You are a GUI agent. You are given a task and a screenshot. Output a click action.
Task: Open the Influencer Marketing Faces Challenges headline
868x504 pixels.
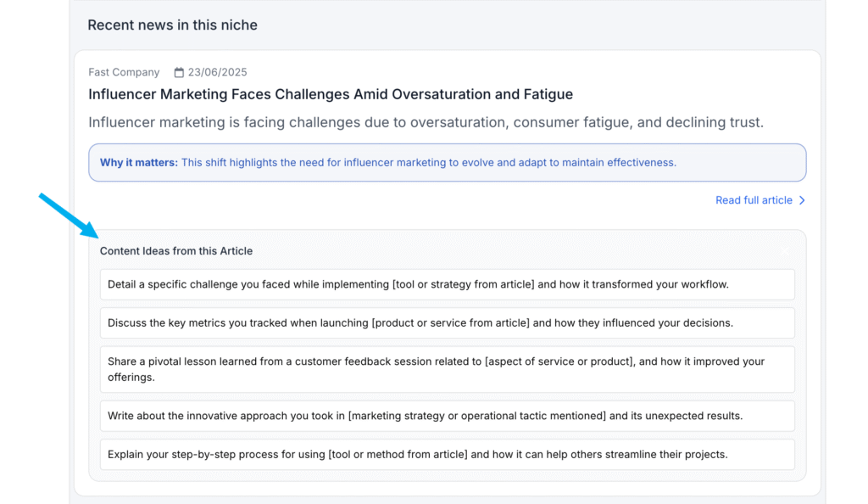pos(331,94)
